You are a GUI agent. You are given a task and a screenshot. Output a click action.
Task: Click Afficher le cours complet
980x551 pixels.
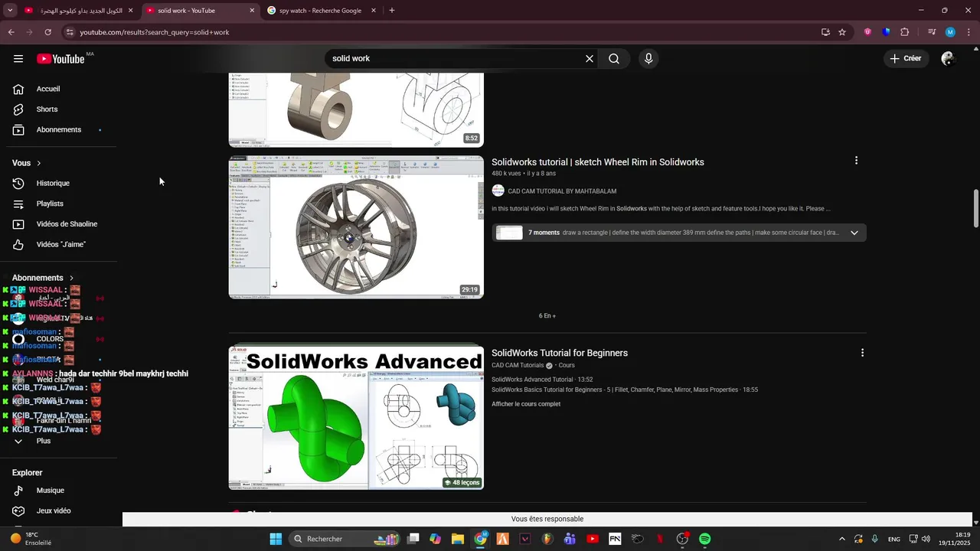526,404
